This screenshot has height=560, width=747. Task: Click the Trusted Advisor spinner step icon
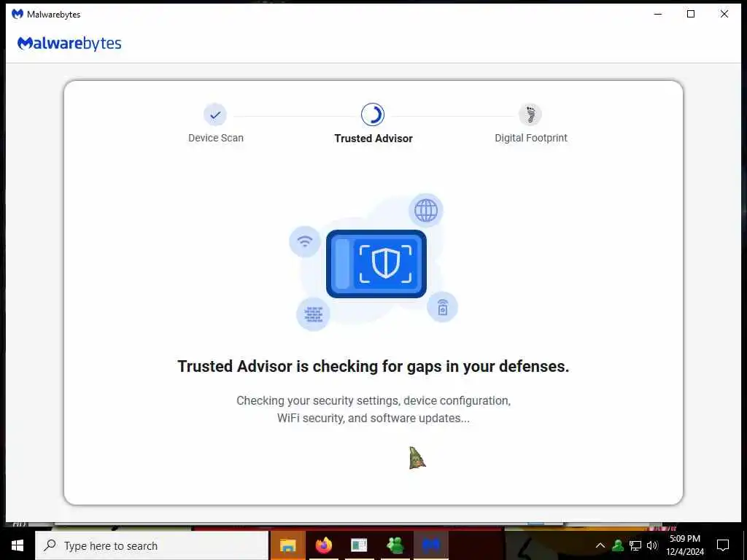tap(373, 114)
